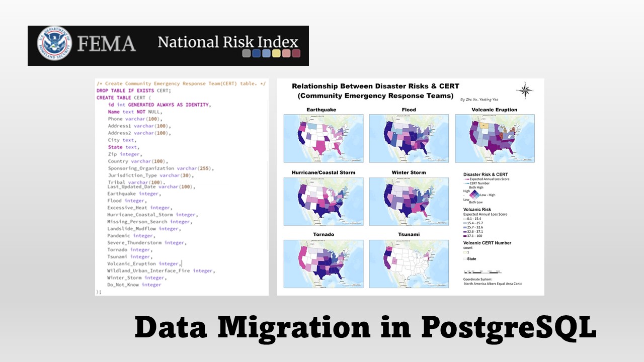Click the "Relationship Between Disaster Risks & CERT" title
Screen dimensions: 644x362
[375, 86]
